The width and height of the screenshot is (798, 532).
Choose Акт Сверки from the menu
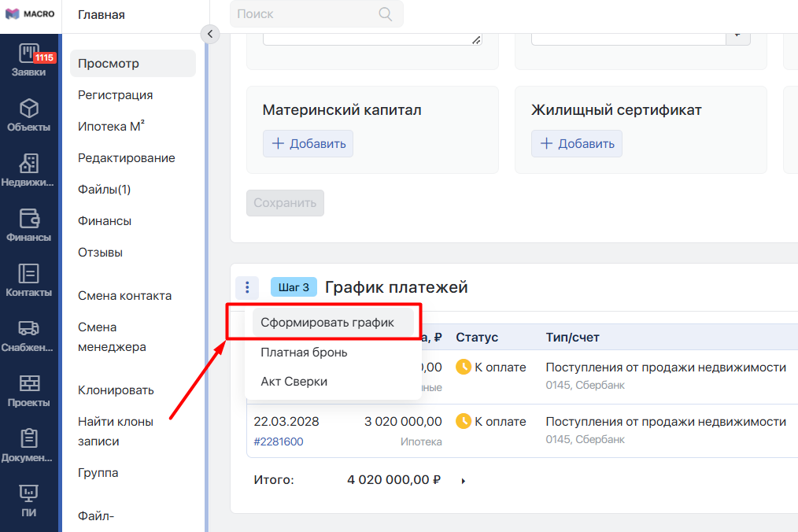294,382
